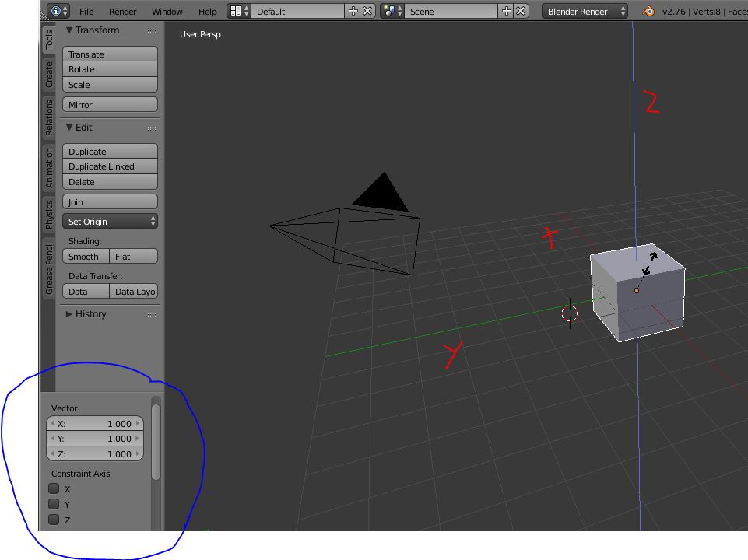The width and height of the screenshot is (748, 560).
Task: Adjust the X vector value slider
Action: point(94,424)
